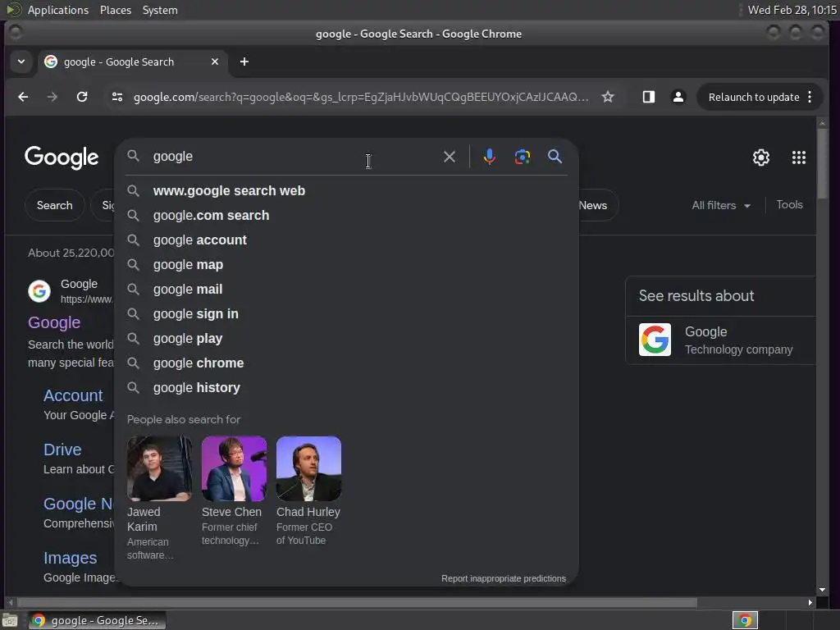Start voice search with the microphone icon
840x630 pixels.
coord(489,157)
